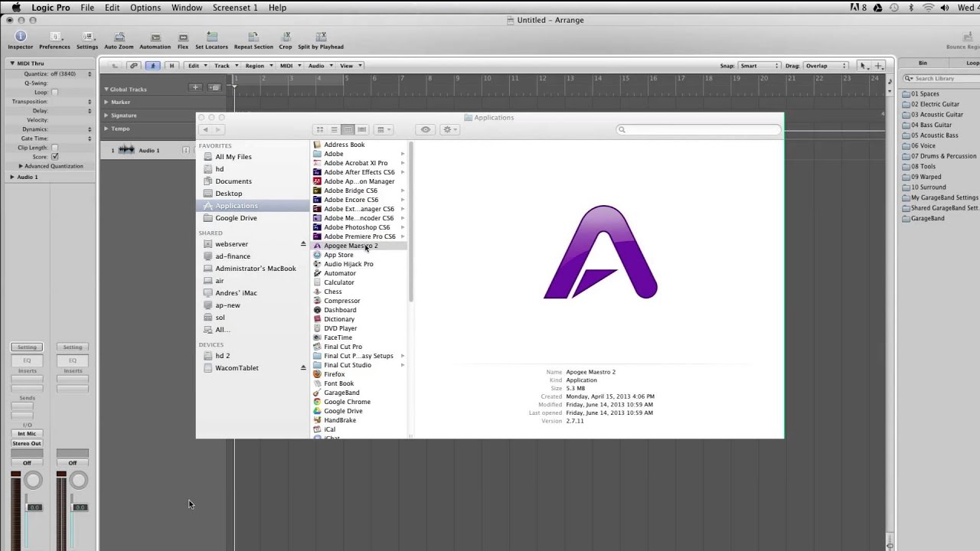The width and height of the screenshot is (980, 551).
Task: Click the Auto Zoom toolbar icon
Action: [x=119, y=37]
